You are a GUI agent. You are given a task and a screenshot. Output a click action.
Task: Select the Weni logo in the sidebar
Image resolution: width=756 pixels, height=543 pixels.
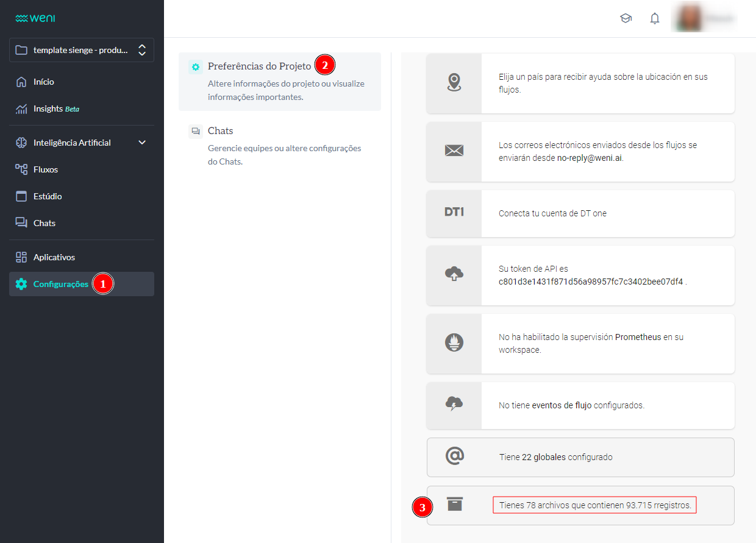click(x=35, y=18)
